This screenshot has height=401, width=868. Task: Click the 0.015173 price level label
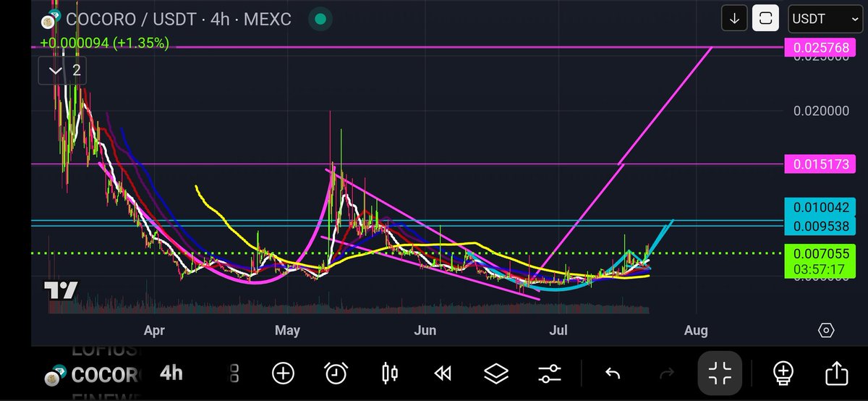[820, 165]
